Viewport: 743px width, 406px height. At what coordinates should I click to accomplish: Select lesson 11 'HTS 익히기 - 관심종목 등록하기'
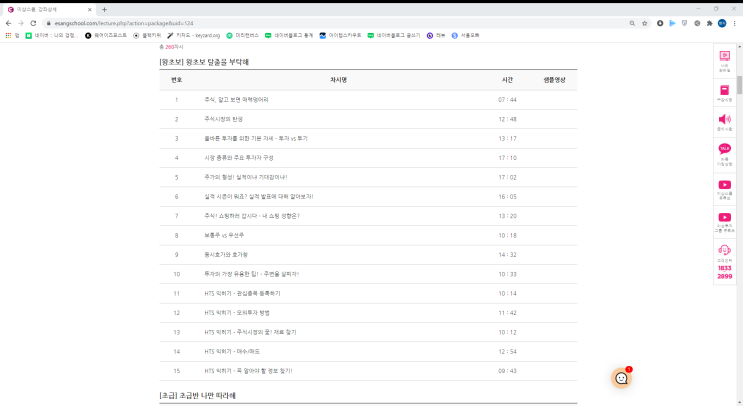242,294
